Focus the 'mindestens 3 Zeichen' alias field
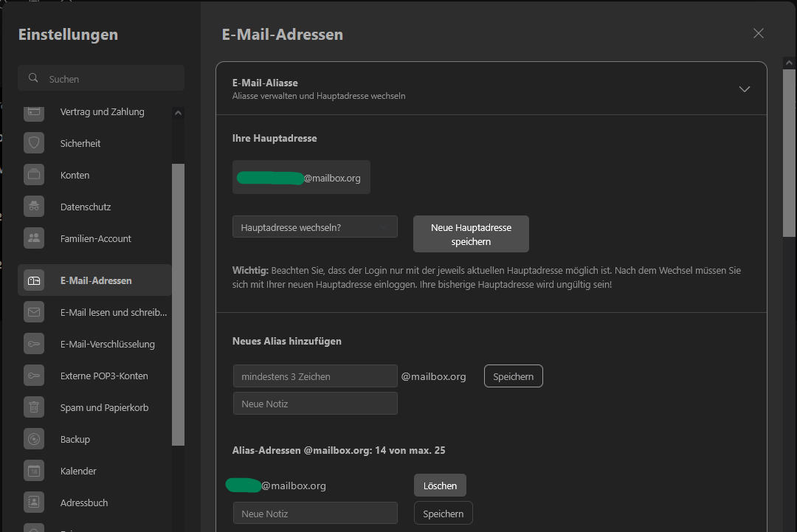This screenshot has height=532, width=797. 315,376
